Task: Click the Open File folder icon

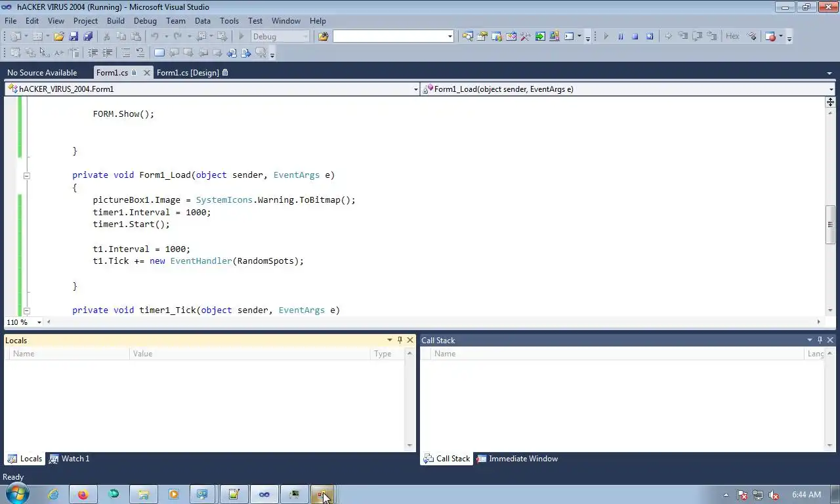Action: [58, 37]
